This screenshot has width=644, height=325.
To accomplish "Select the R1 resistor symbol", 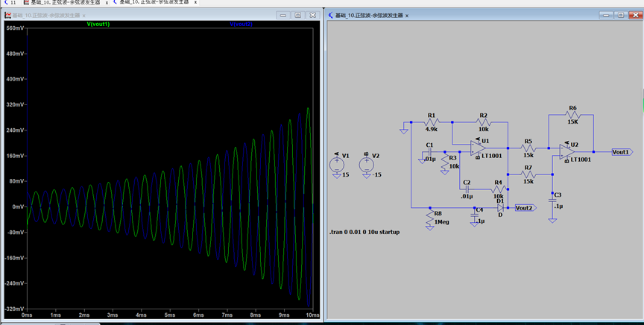I will [x=432, y=122].
